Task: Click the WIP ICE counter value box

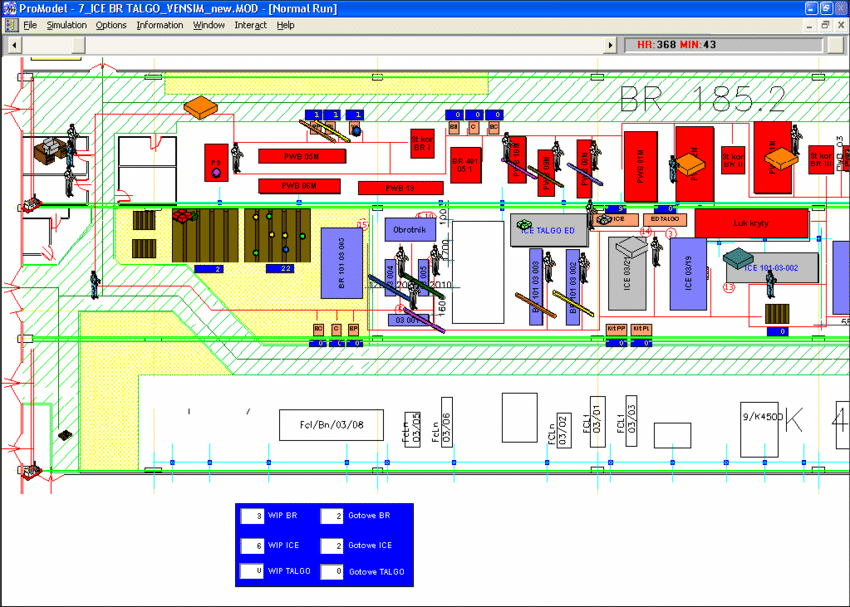Action: pos(252,545)
